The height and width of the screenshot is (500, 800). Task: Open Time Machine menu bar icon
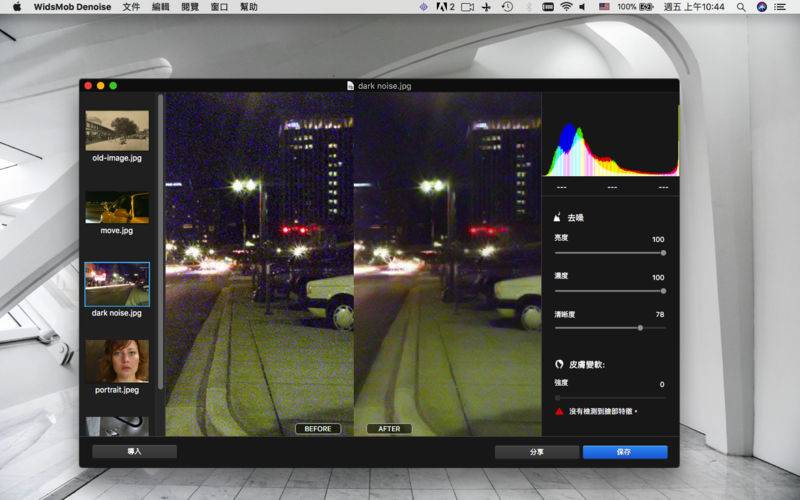(507, 7)
